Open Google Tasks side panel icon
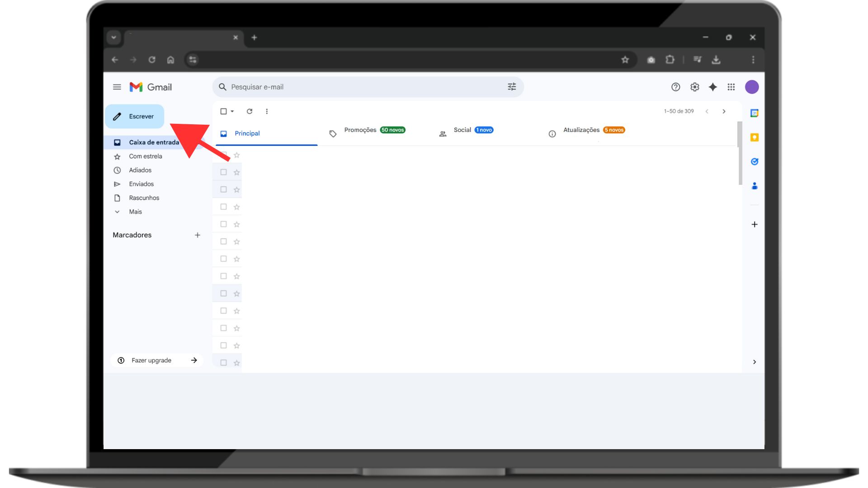Image resolution: width=868 pixels, height=488 pixels. coord(754,161)
